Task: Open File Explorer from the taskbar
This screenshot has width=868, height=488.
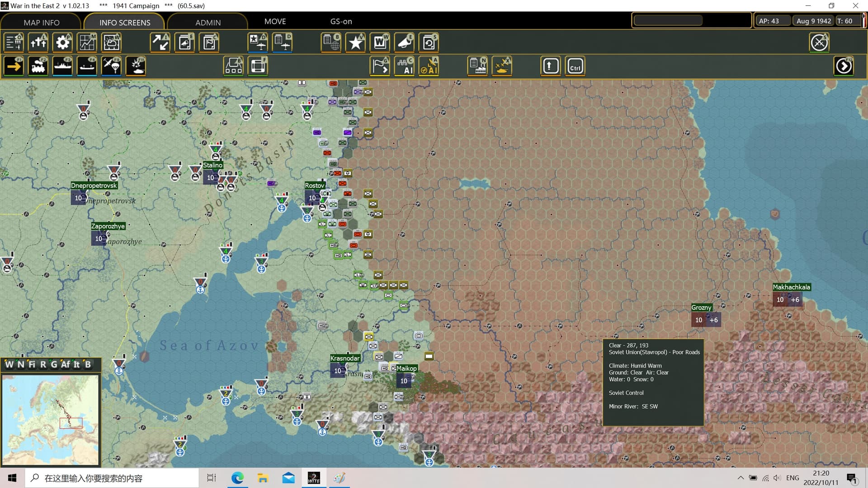Action: [263, 478]
